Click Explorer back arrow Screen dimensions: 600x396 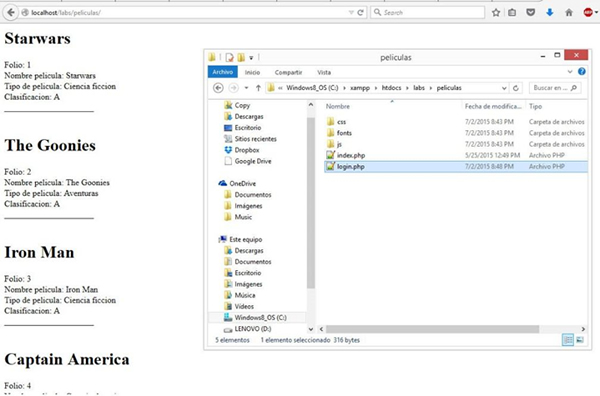point(218,88)
